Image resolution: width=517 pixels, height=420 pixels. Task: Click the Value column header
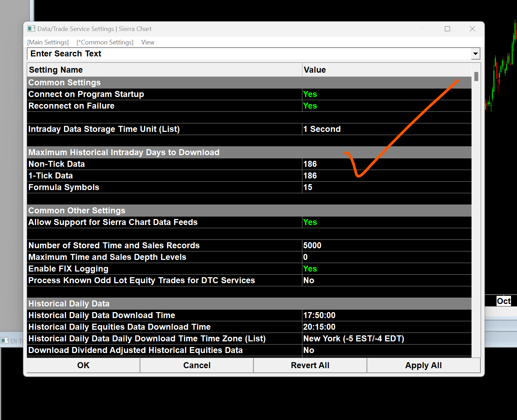(387, 70)
